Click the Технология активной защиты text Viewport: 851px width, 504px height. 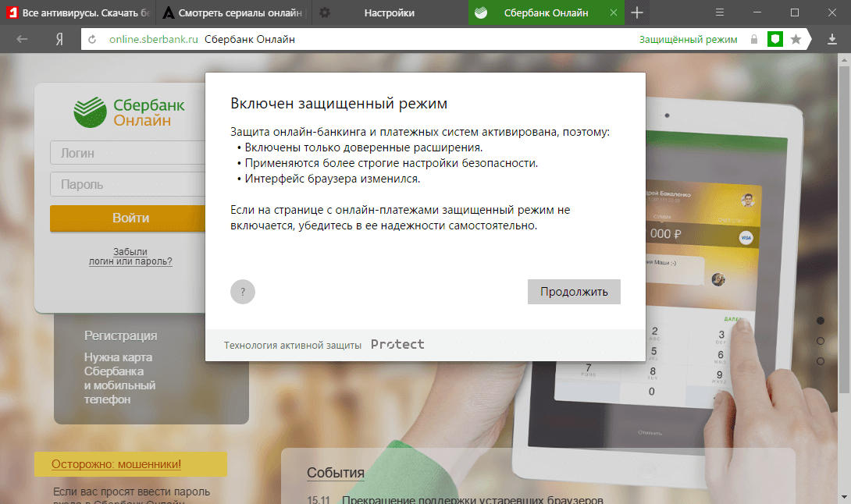click(x=293, y=345)
